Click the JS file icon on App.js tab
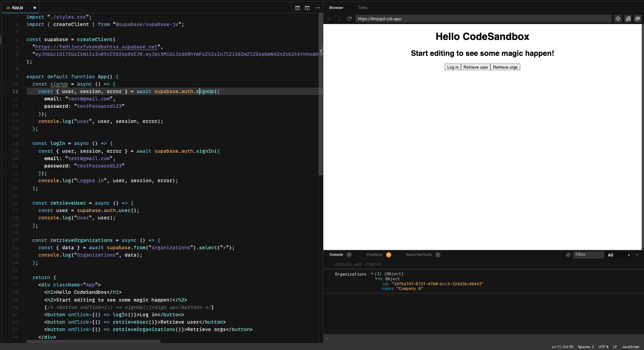Screen dimensions: 644x350 pyautogui.click(x=8, y=8)
